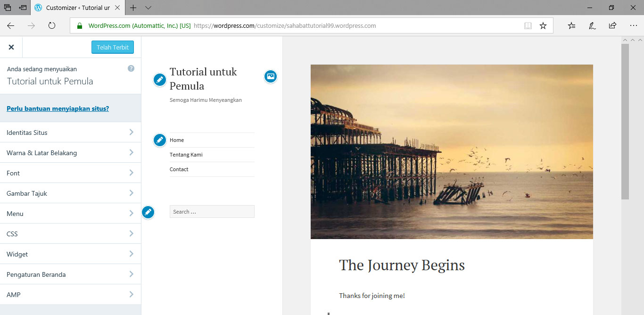
Task: Add page to favorites with star icon
Action: 543,26
